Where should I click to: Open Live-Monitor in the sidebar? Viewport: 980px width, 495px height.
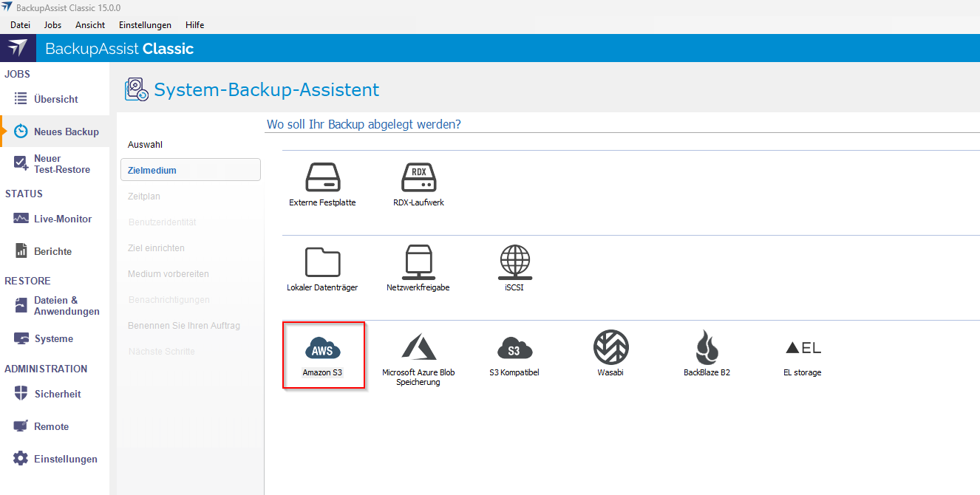point(62,219)
